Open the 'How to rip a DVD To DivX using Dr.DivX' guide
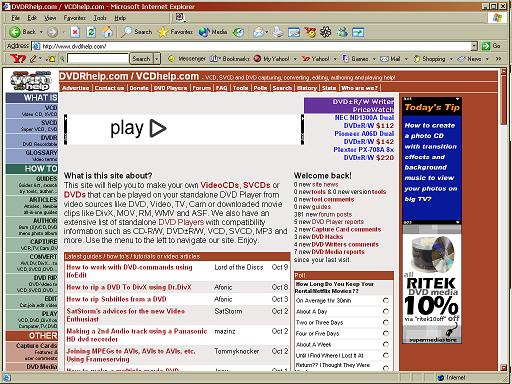Screen dimensions: 512x384 point(129,287)
